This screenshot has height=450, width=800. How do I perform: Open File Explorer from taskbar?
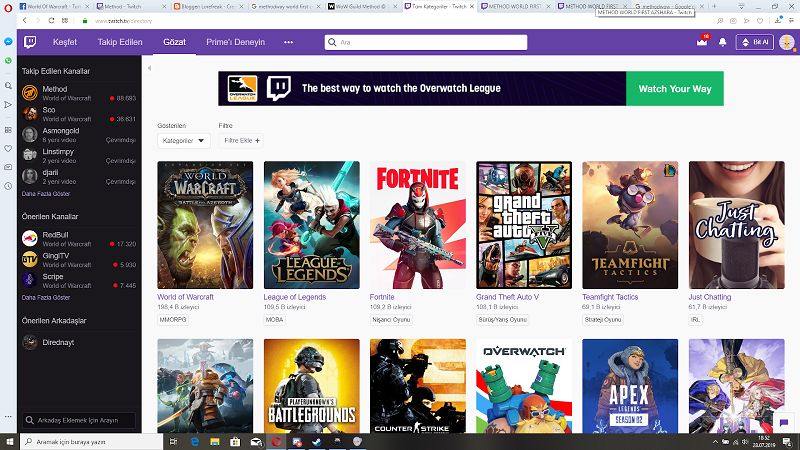[215, 441]
